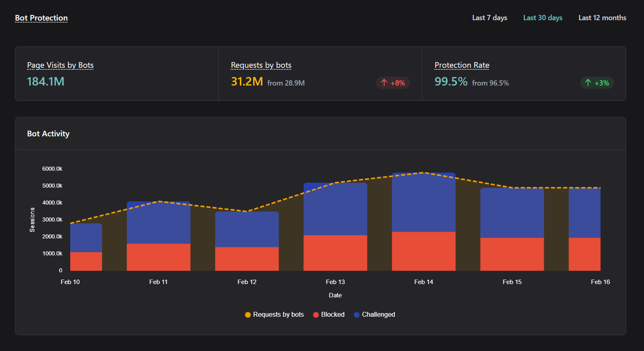Select the Last 30 days range
The width and height of the screenshot is (644, 351).
tap(543, 18)
